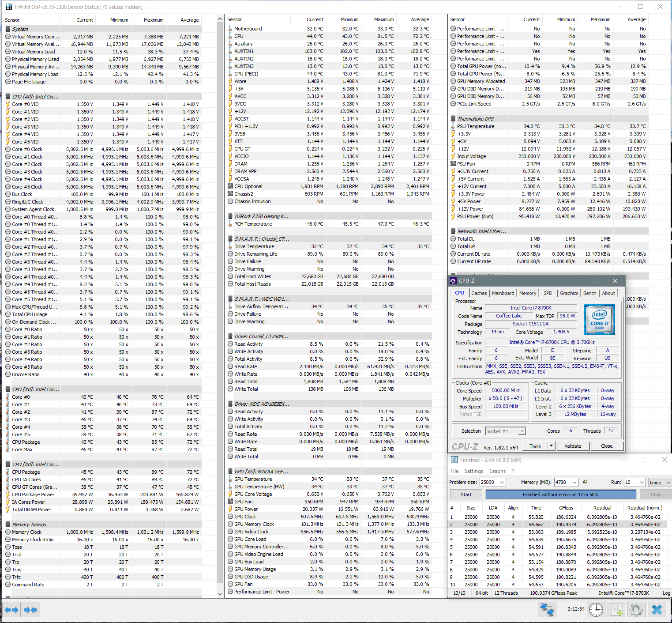Click the collapse-columns inward arrows toolbar icon
The image size is (672, 623).
(30, 610)
